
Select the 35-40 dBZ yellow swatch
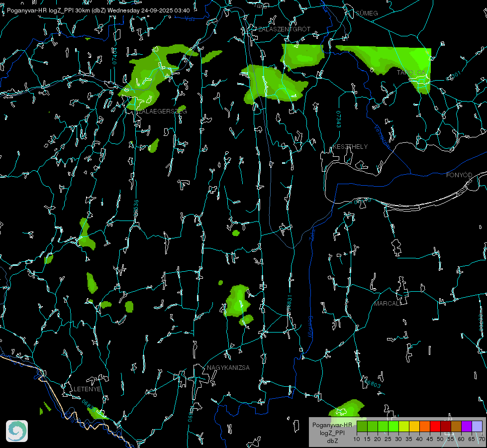coord(414,426)
